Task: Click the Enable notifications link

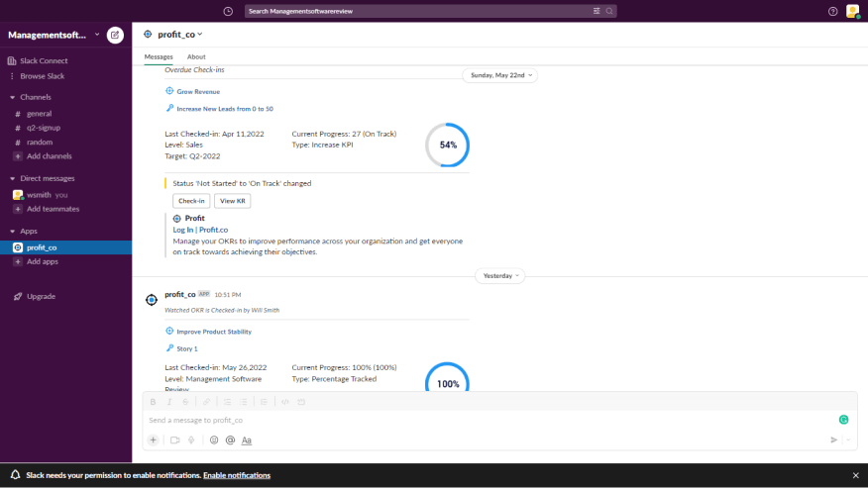Action: pyautogui.click(x=237, y=475)
